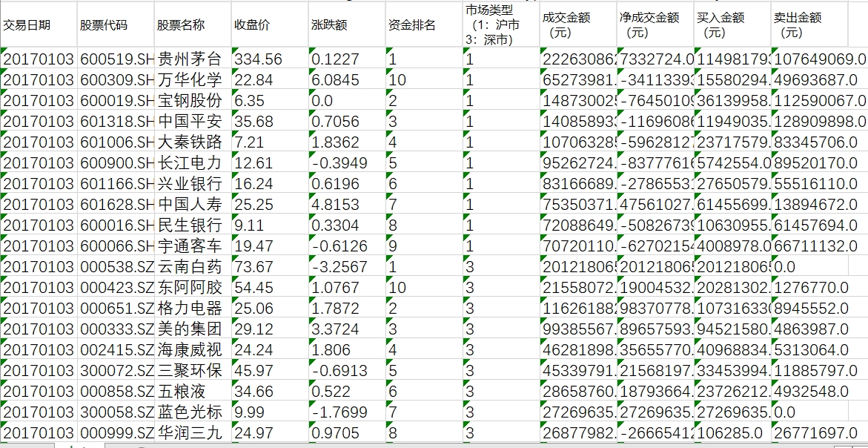The height and width of the screenshot is (448, 868).
Task: Select the 买入金额（元） header cell
Action: pyautogui.click(x=732, y=25)
